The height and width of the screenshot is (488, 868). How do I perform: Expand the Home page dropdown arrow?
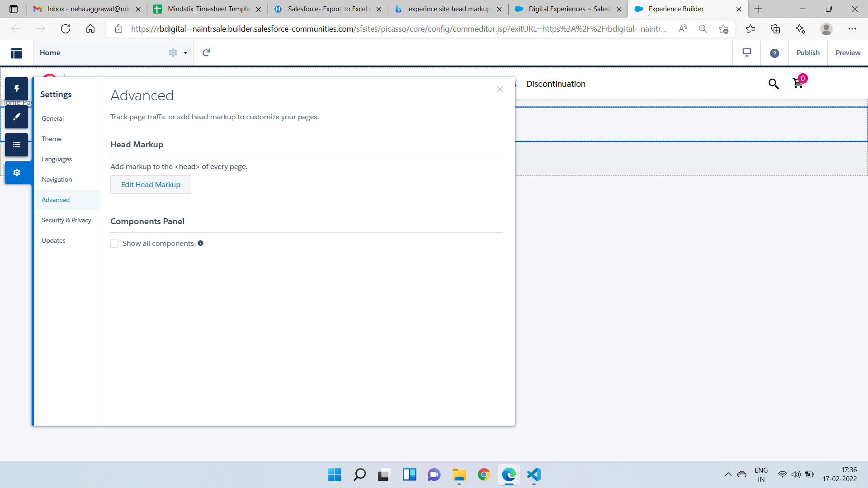tap(185, 53)
